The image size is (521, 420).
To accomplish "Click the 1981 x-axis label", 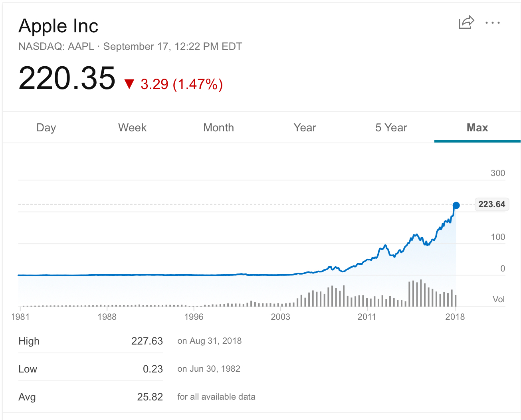I will (x=20, y=317).
